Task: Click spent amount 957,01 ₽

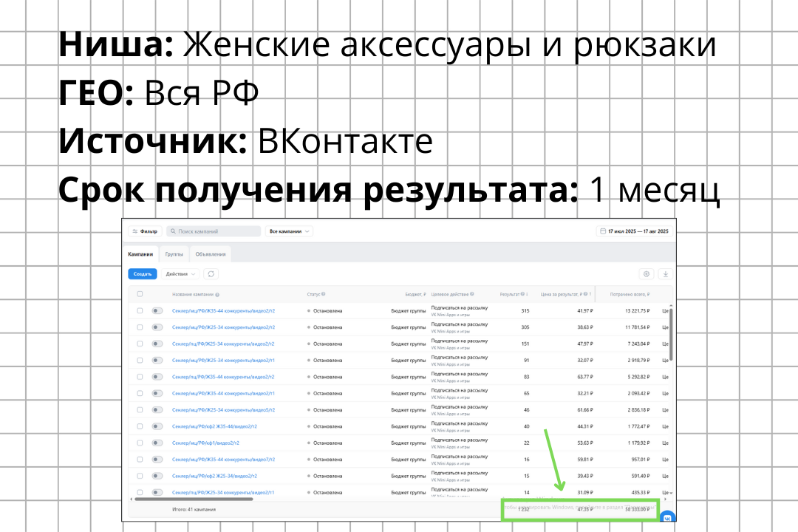Action: click(640, 460)
